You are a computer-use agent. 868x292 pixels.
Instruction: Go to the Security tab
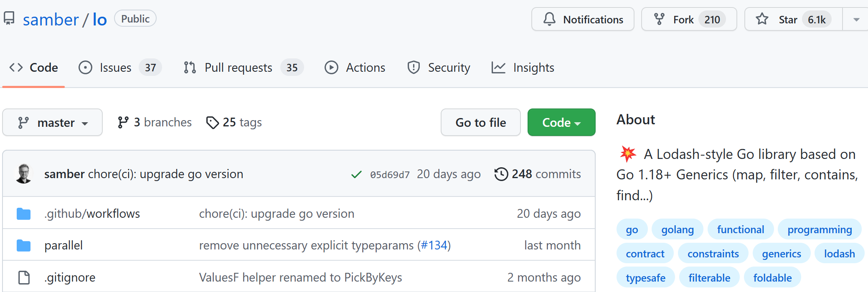(439, 68)
